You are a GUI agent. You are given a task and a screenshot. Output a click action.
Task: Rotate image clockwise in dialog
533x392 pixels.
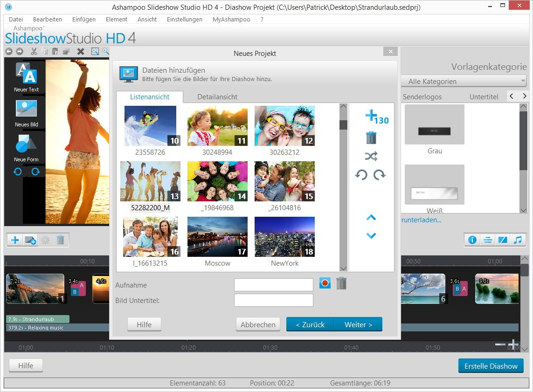(x=380, y=175)
